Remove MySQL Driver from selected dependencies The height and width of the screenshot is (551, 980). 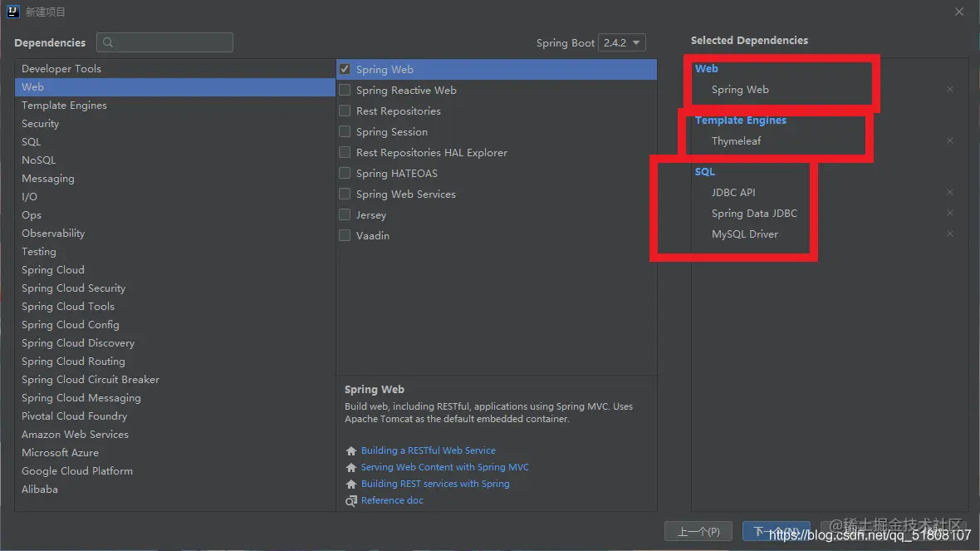click(949, 234)
